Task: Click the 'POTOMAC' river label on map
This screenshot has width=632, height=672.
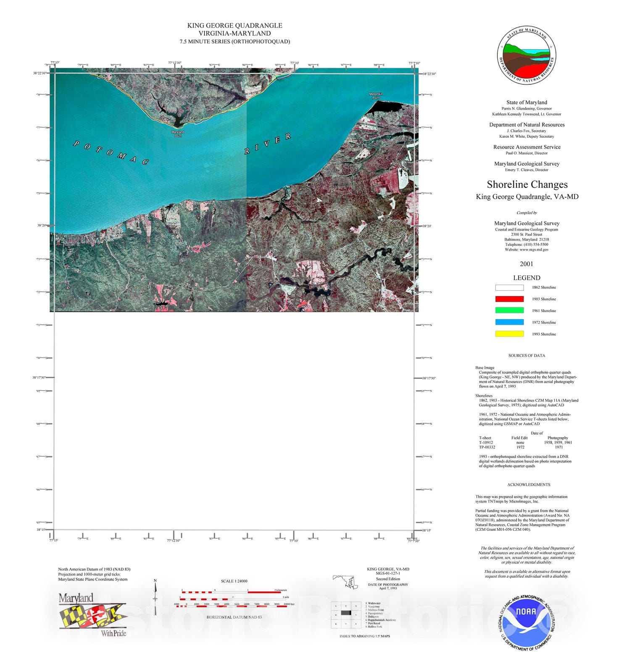Action: coord(111,152)
